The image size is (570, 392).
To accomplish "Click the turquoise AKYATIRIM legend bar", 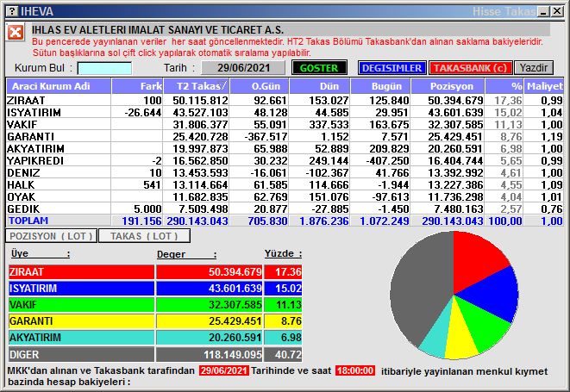I will (x=81, y=338).
